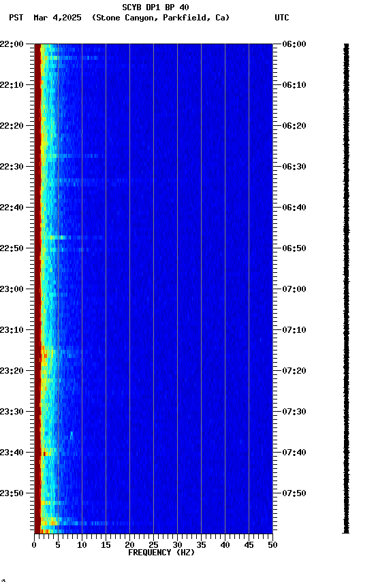This screenshot has height=588, width=376.
Task: Click the frequency axis label 50
Action: [x=273, y=545]
